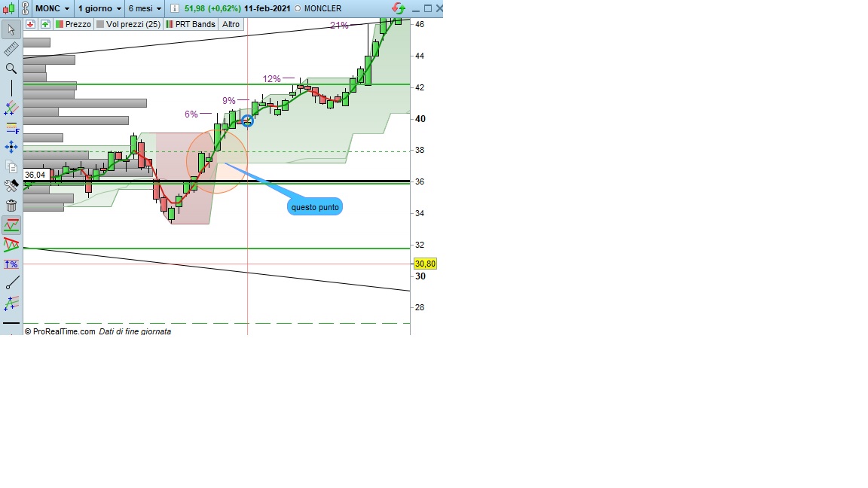Click the 51,98 (+0,62%) price readout
This screenshot has width=868, height=488.
coord(212,8)
